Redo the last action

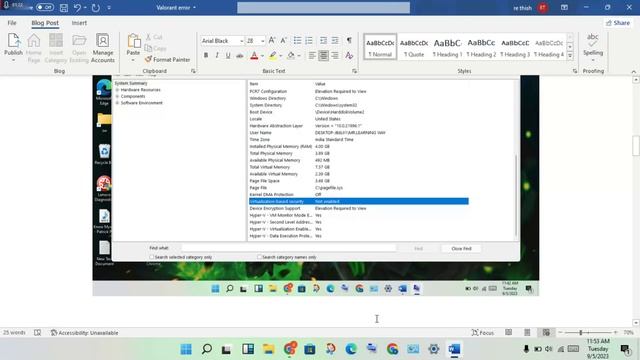[x=96, y=8]
